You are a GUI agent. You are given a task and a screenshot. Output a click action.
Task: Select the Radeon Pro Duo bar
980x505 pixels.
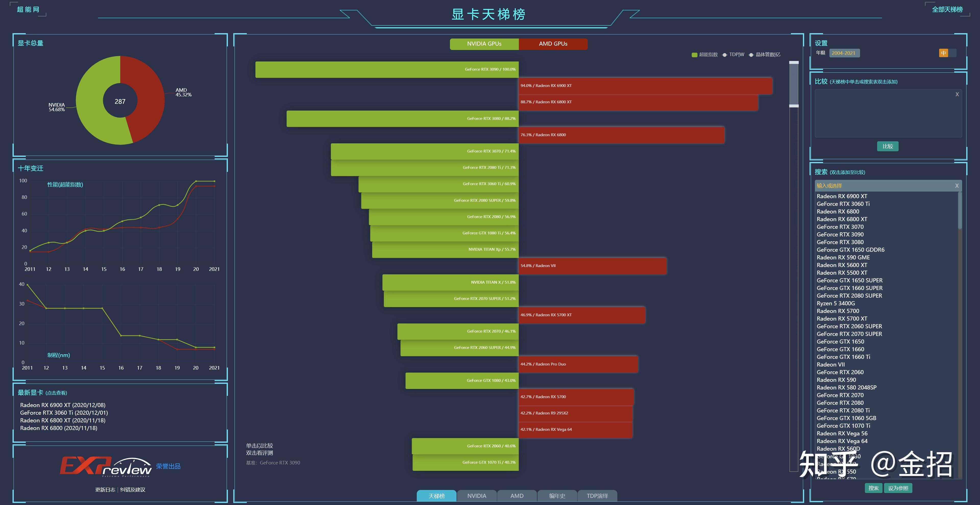(578, 364)
